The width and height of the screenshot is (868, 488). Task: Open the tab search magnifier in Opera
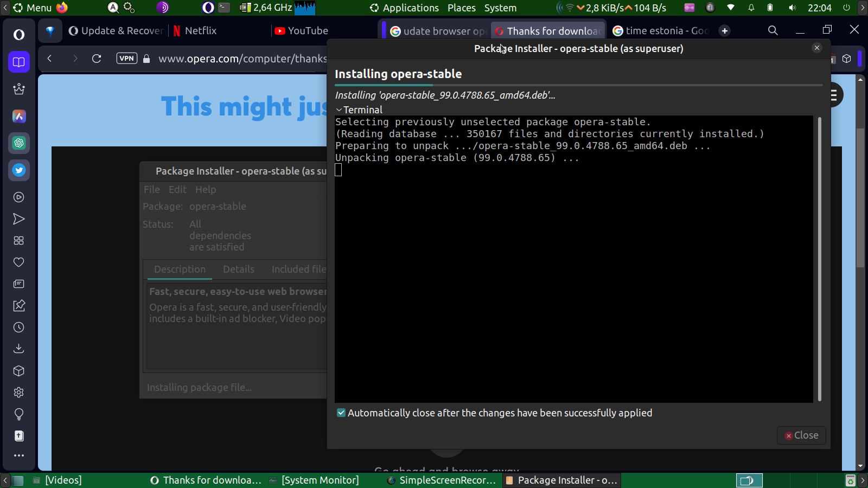773,31
